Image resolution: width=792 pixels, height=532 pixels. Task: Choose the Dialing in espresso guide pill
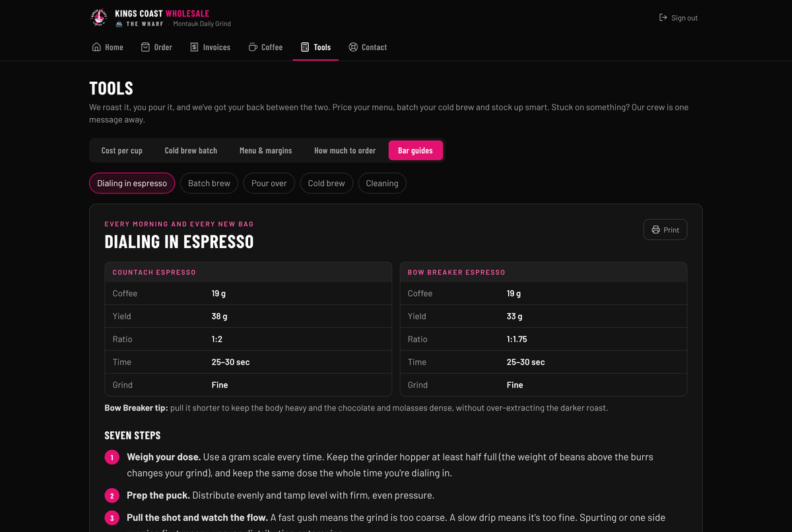[x=132, y=183]
